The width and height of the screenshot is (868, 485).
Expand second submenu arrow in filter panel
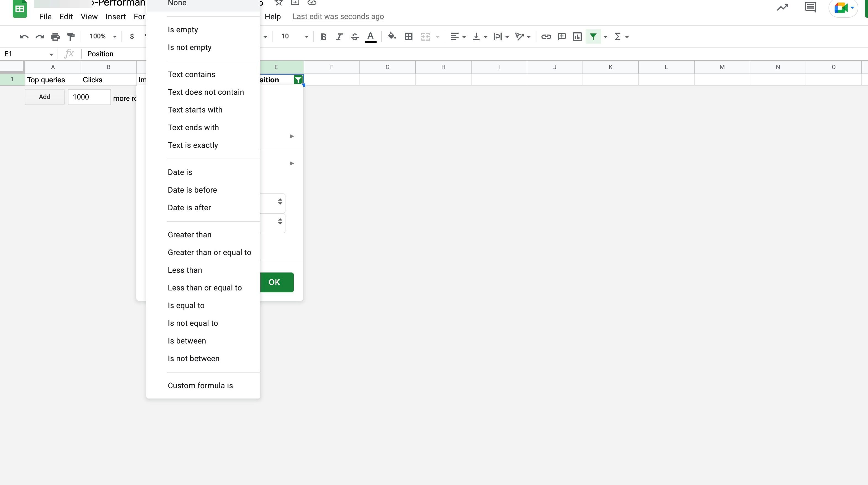(292, 163)
